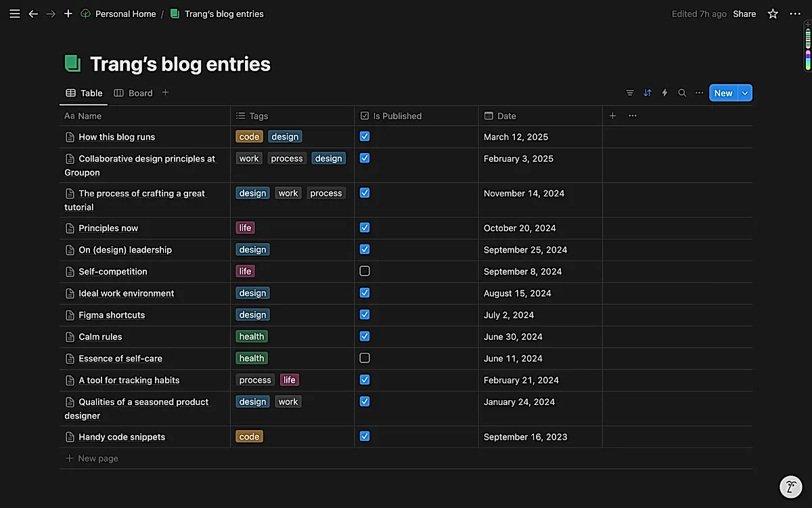Click the pink life tag on Principles now
The width and height of the screenshot is (812, 508).
[x=246, y=228]
